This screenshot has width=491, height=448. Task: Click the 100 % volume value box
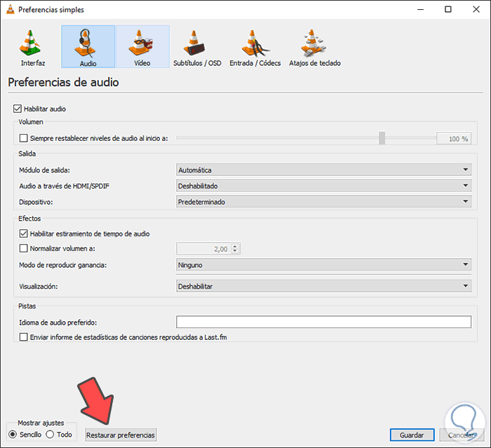[454, 139]
